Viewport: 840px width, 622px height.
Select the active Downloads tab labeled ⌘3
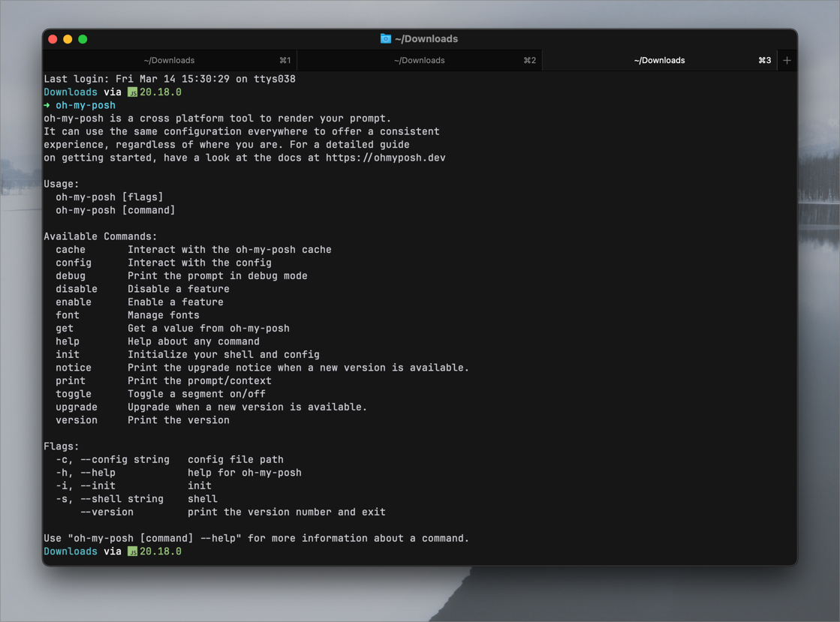coord(660,61)
